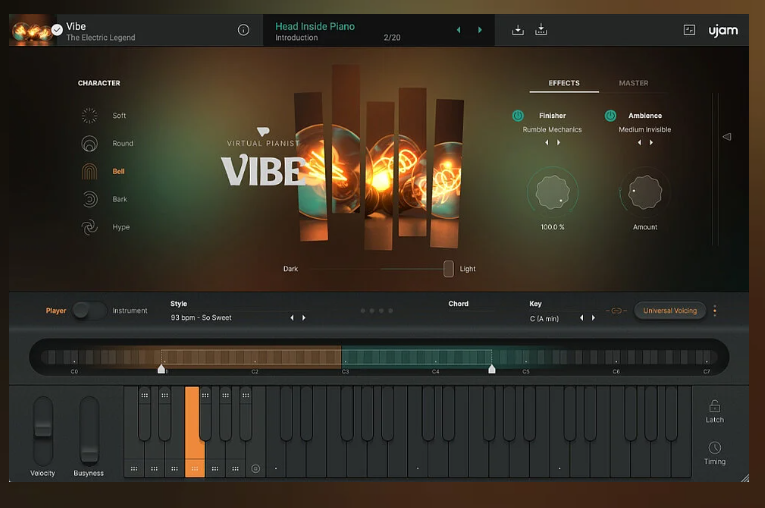765x508 pixels.
Task: Click the Round character label
Action: pos(123,143)
